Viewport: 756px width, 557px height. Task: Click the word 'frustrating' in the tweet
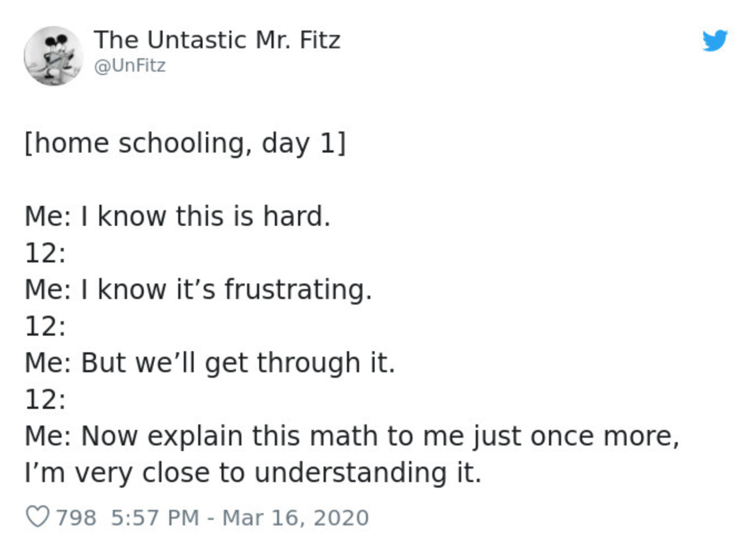(295, 290)
